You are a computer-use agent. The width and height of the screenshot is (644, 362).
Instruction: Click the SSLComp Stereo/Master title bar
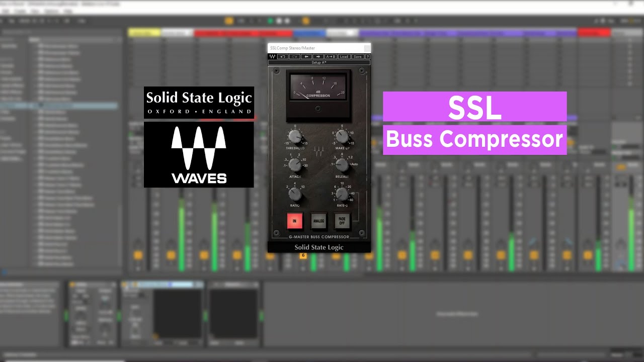(319, 48)
